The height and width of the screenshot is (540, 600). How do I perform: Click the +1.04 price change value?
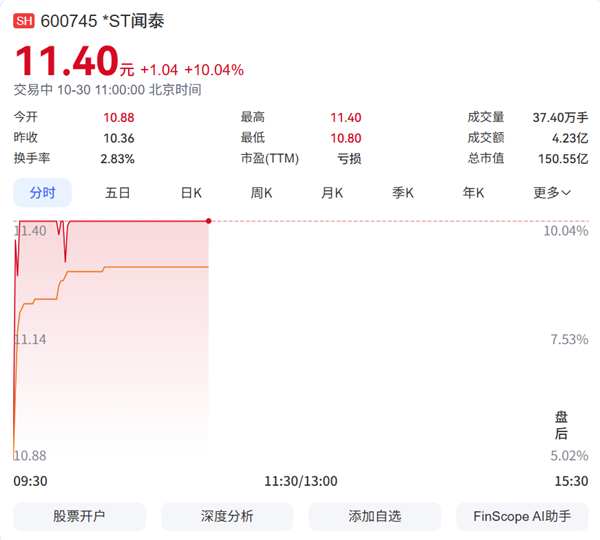(159, 70)
